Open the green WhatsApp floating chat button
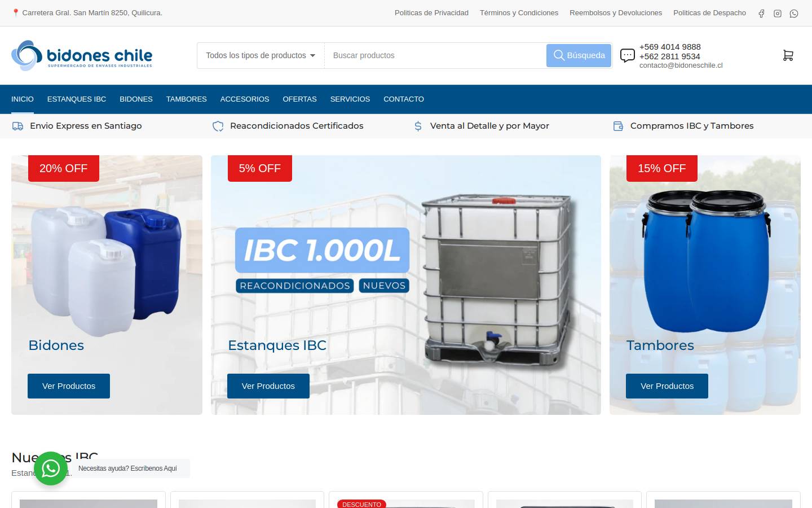 [x=51, y=468]
